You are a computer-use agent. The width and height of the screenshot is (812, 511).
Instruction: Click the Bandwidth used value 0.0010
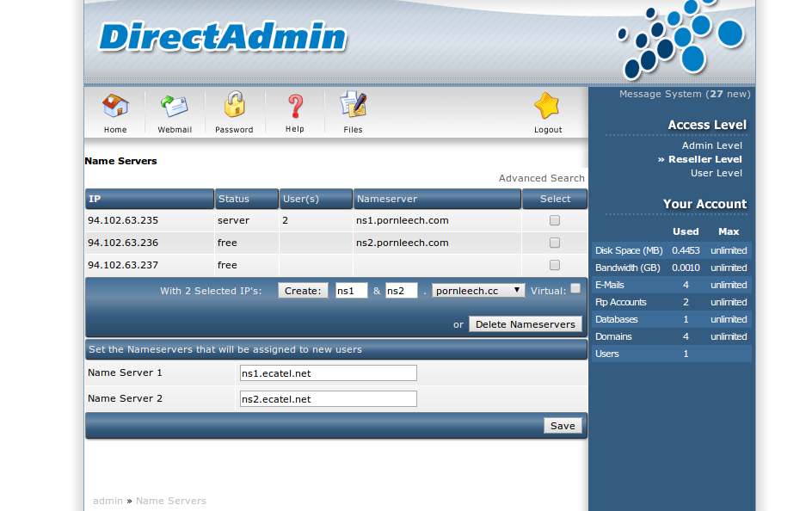pos(686,268)
